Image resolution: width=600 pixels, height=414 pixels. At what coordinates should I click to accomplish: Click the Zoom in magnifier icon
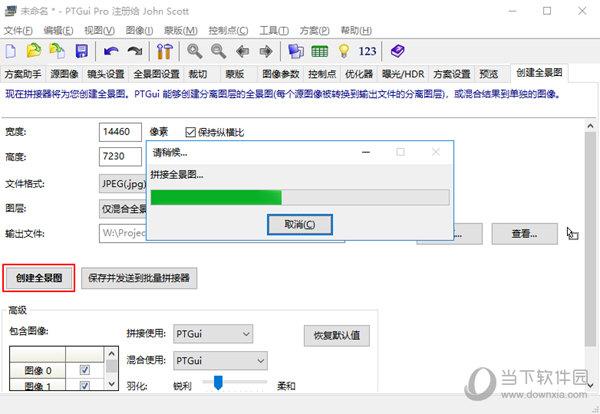pos(194,51)
